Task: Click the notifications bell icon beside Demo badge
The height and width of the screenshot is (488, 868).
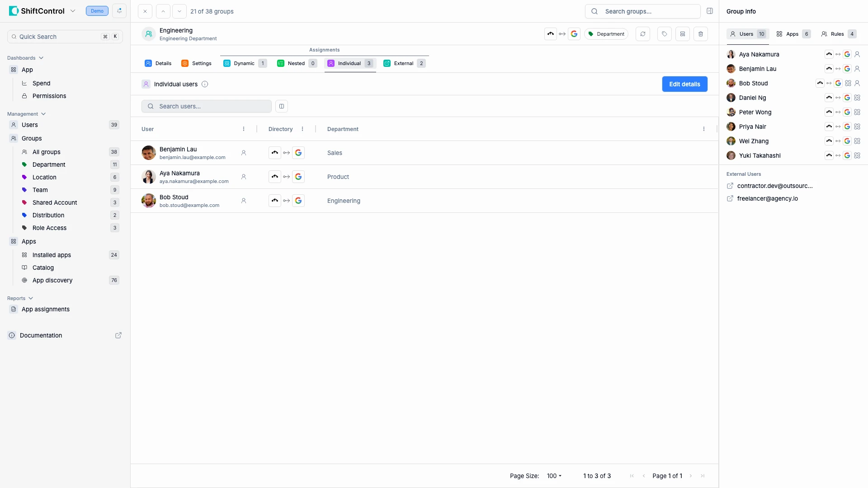Action: [x=119, y=11]
